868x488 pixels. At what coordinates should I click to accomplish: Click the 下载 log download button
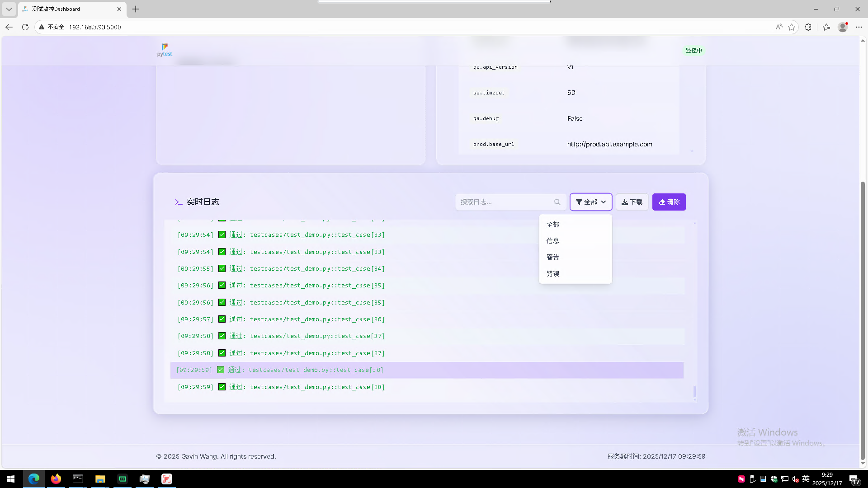(632, 202)
